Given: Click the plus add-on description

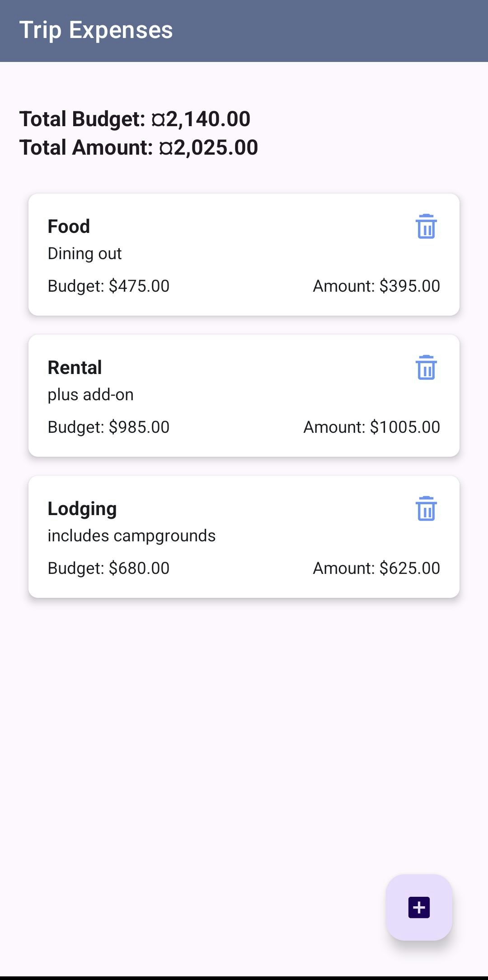Looking at the screenshot, I should [x=90, y=395].
